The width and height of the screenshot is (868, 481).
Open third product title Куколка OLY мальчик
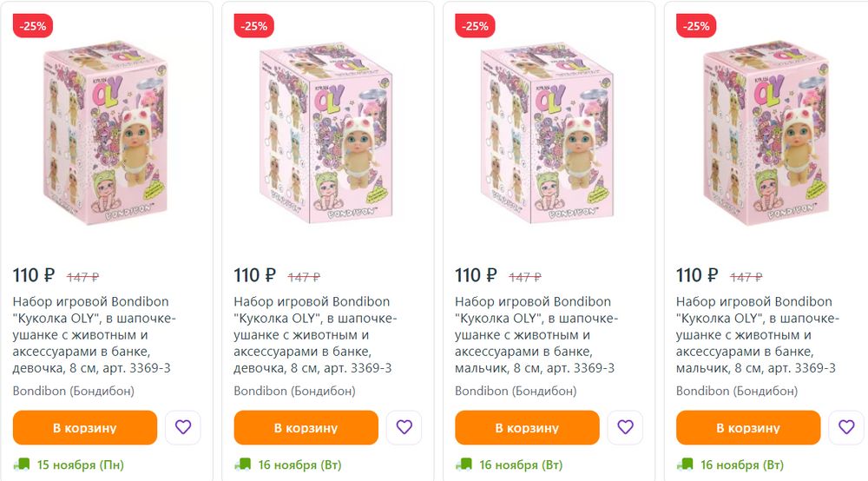click(x=537, y=334)
